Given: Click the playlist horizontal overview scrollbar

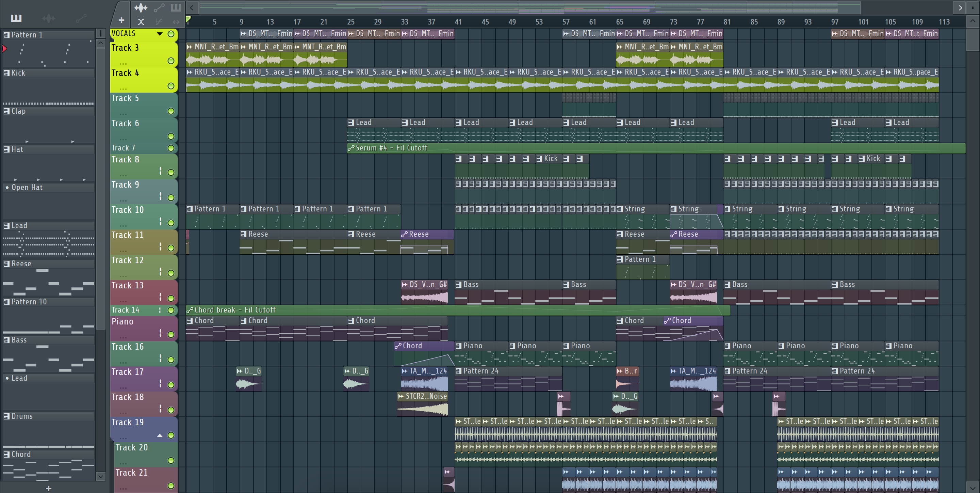Looking at the screenshot, I should [529, 7].
